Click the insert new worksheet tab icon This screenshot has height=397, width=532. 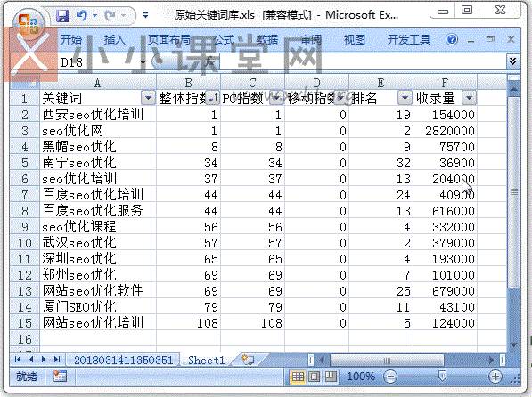coord(248,360)
